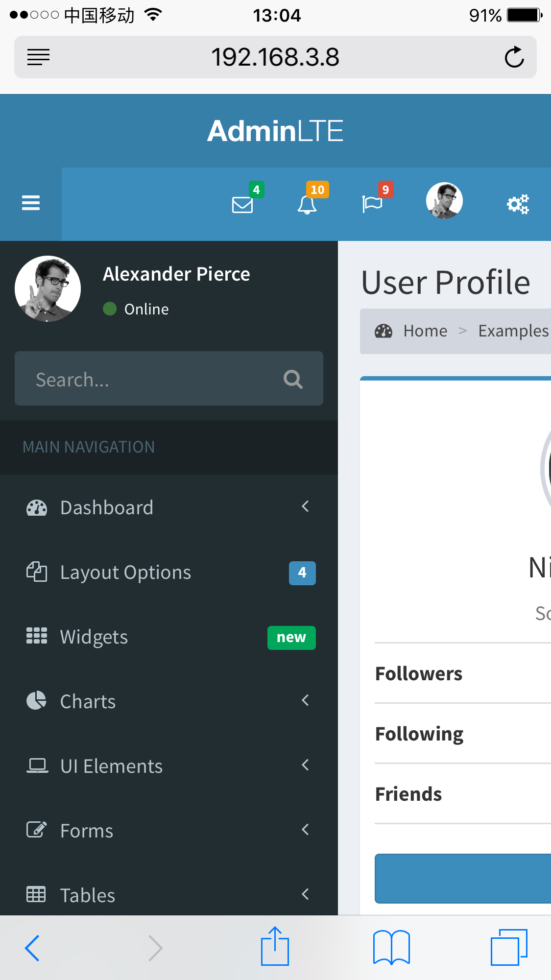Open the Forms menu item
Viewport: 551px width, 980px height.
coord(169,831)
